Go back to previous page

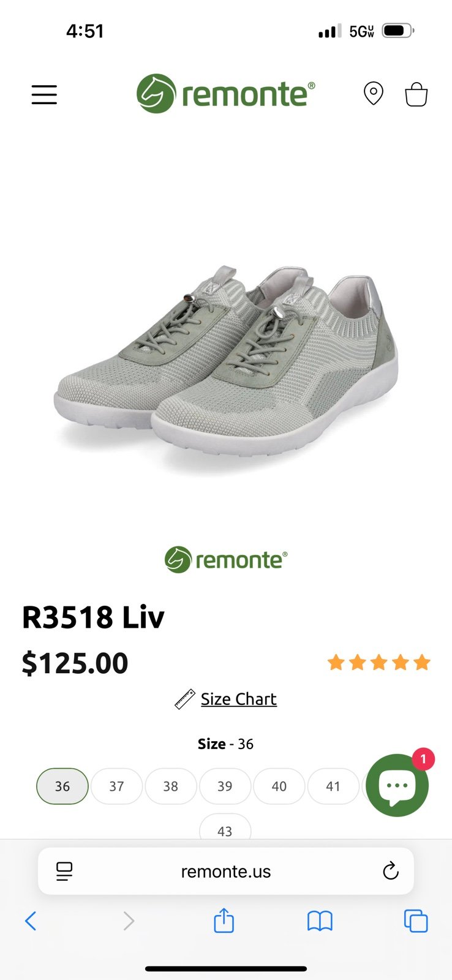tap(31, 921)
